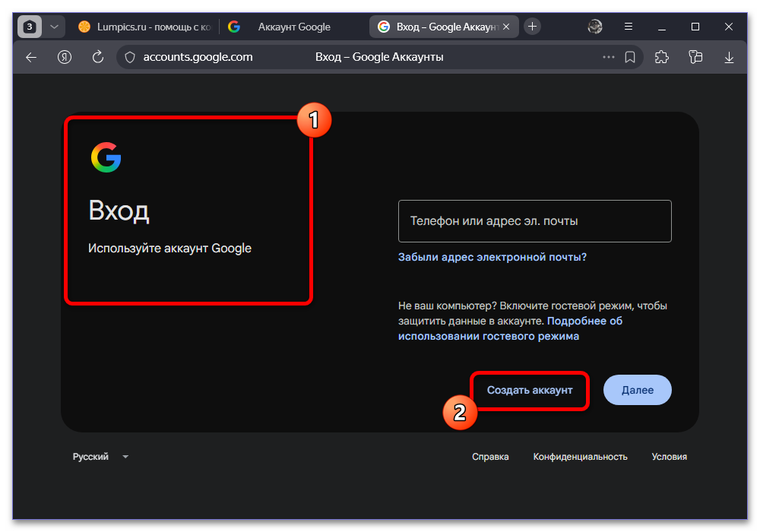Open Yandex home via the Я icon

point(65,57)
